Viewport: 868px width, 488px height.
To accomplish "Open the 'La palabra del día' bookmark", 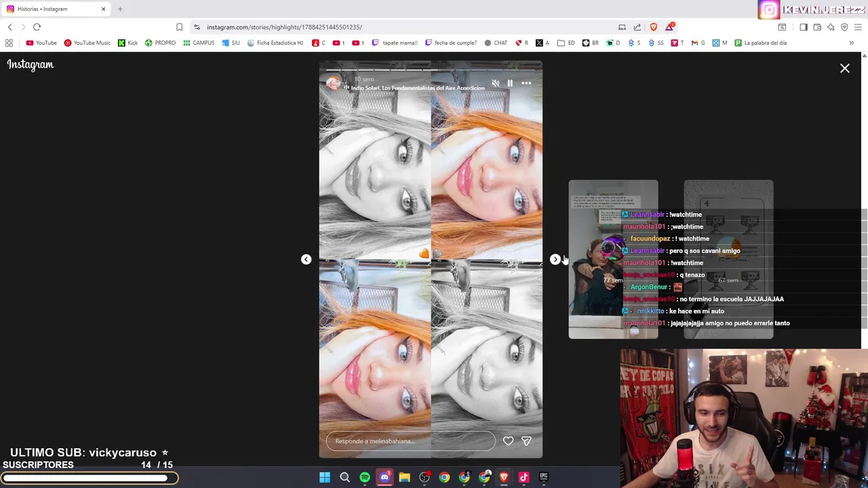I will click(x=760, y=43).
